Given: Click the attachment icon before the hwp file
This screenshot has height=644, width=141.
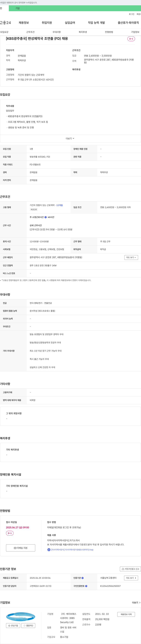Looking at the screenshot, I should (x=49, y=550).
